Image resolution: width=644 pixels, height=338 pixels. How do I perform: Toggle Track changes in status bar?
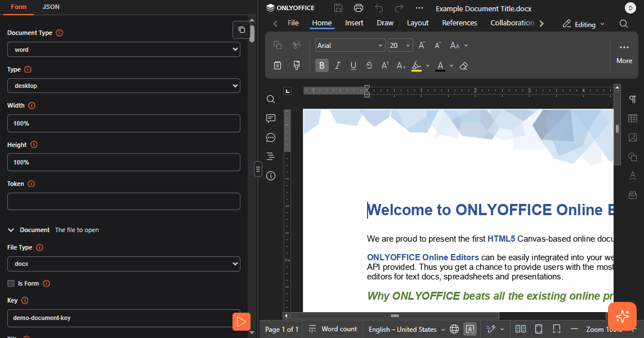click(x=490, y=329)
